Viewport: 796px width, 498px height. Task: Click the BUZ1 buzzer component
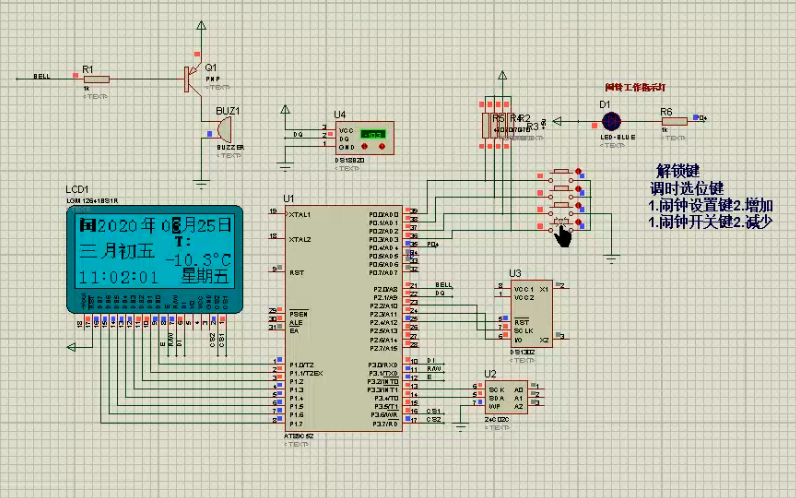[x=223, y=129]
